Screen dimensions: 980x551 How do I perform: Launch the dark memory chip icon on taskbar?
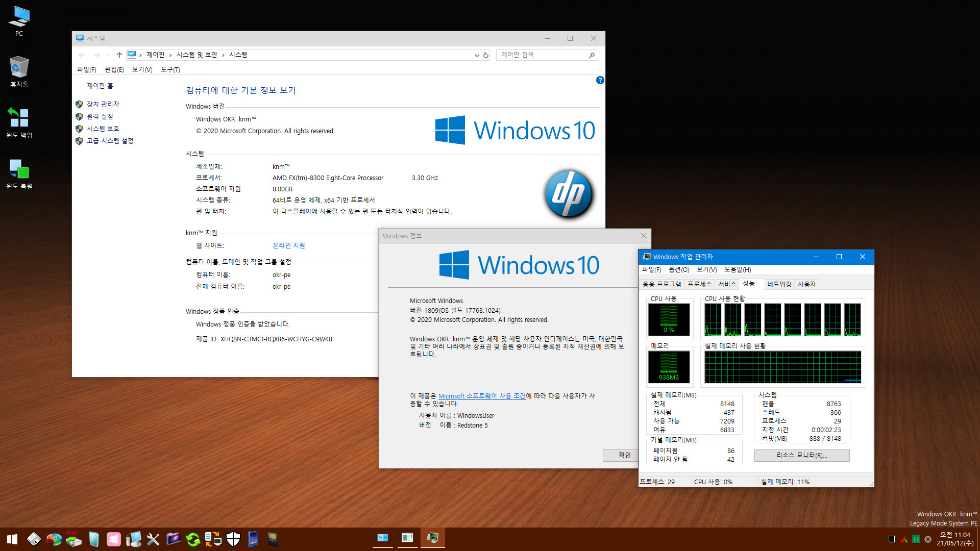(273, 539)
